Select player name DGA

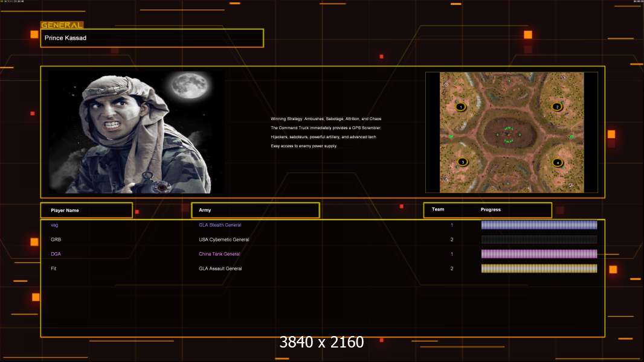[x=56, y=254]
